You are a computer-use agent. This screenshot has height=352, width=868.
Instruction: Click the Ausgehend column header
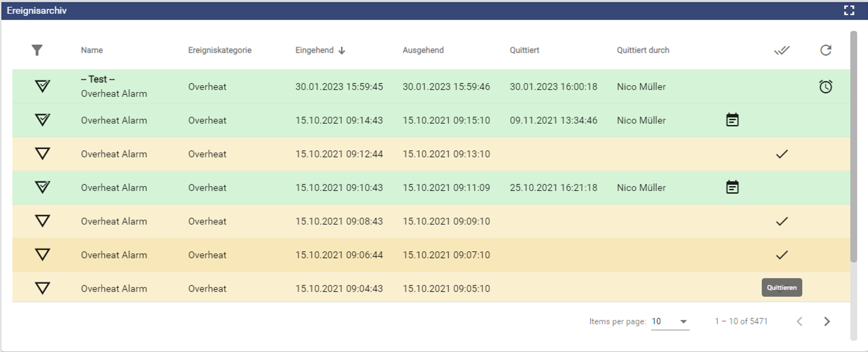click(423, 50)
